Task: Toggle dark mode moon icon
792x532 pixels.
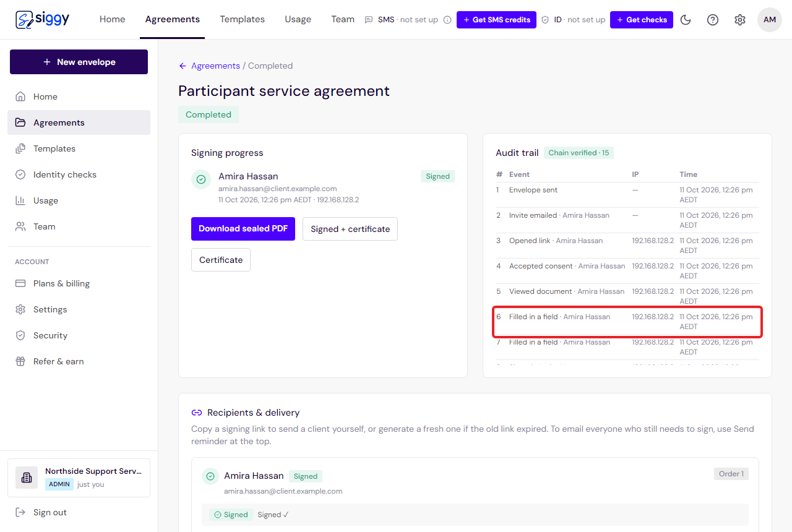Action: (686, 20)
